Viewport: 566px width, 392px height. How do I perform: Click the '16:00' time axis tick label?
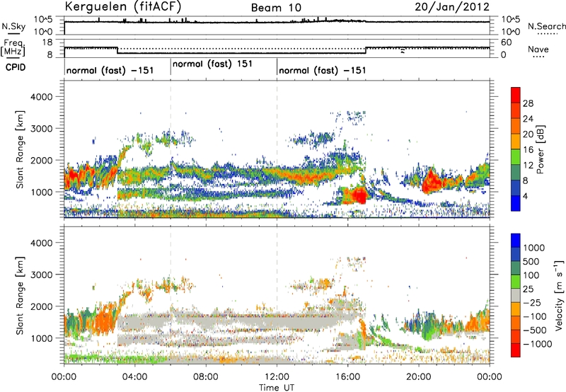[x=347, y=377]
